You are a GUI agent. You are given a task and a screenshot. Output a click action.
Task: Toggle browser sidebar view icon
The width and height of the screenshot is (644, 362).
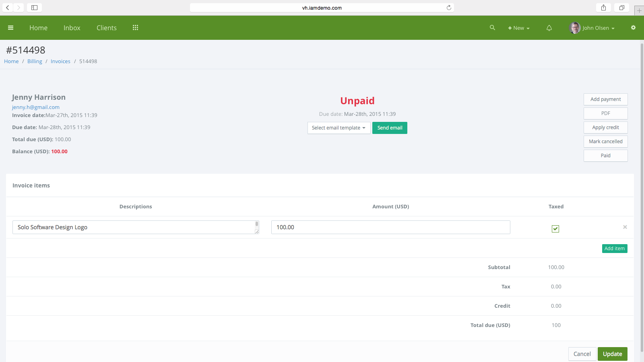35,8
